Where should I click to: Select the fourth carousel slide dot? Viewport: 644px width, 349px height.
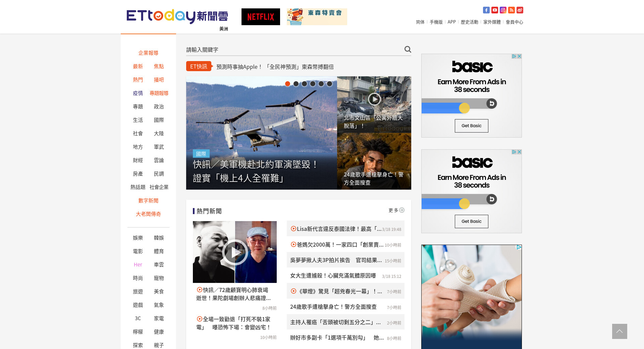click(x=313, y=84)
